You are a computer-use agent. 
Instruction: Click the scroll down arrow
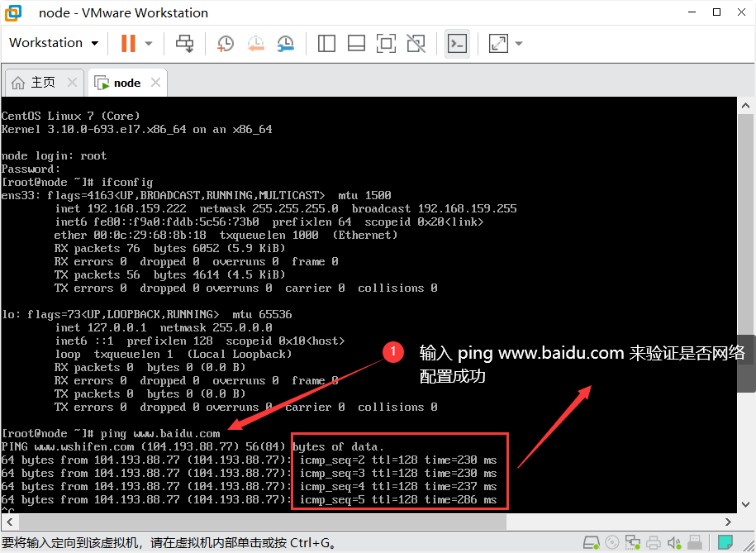(745, 505)
